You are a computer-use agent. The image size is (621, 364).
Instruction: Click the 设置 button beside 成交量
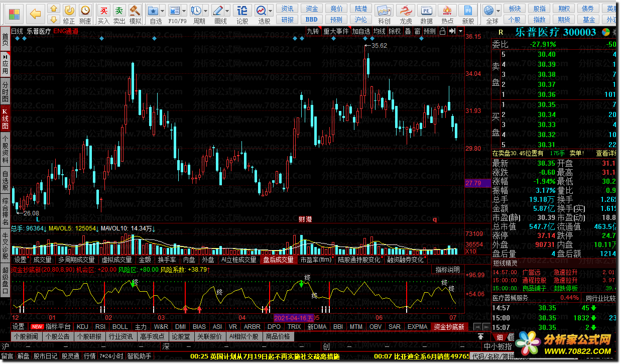(x=20, y=260)
